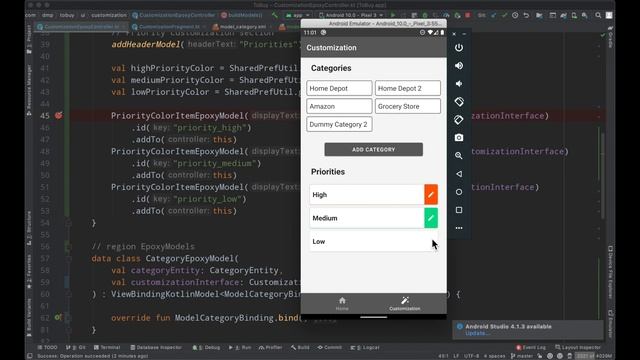Click the line number position indicator in status bar

click(x=443, y=356)
